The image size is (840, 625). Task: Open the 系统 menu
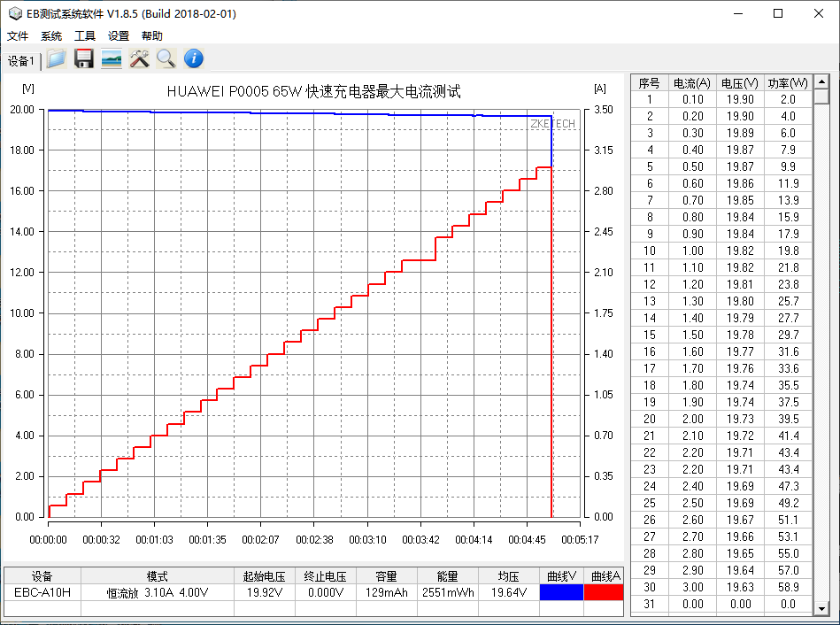pyautogui.click(x=51, y=36)
